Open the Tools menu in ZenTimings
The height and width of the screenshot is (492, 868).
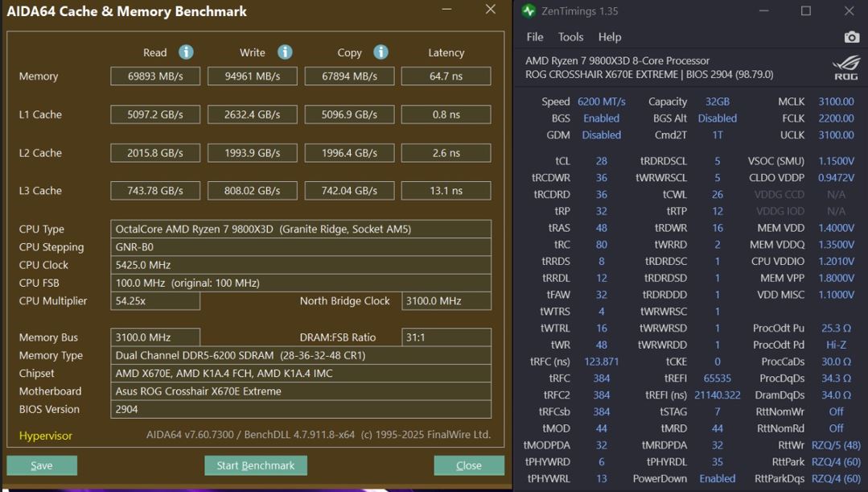click(x=570, y=37)
